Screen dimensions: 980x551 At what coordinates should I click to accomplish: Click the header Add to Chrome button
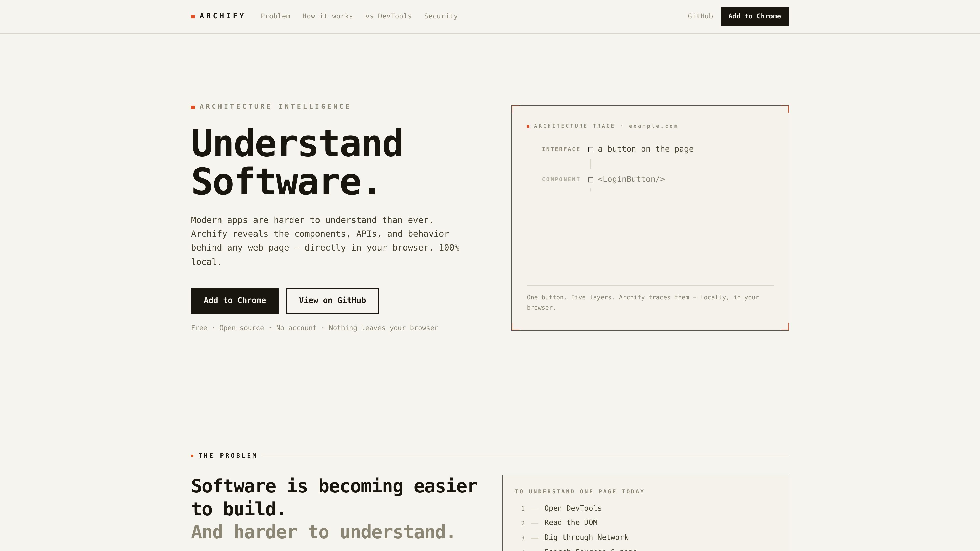[x=754, y=16]
